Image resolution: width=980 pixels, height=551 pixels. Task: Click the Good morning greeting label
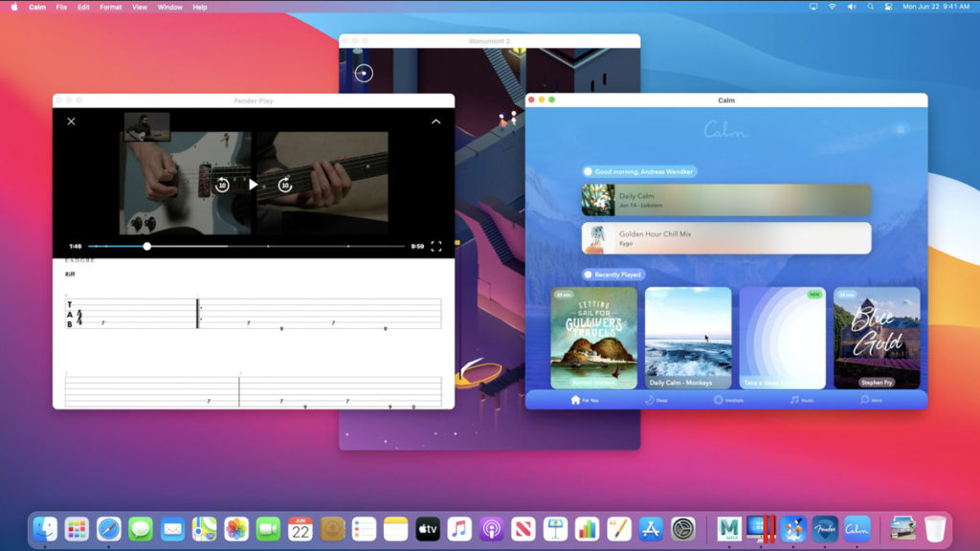(639, 172)
